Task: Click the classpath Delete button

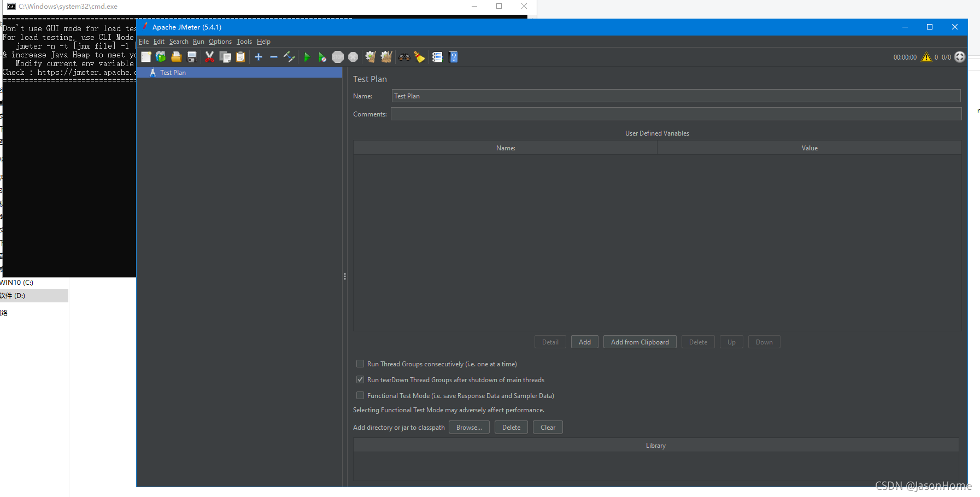Action: pyautogui.click(x=511, y=427)
